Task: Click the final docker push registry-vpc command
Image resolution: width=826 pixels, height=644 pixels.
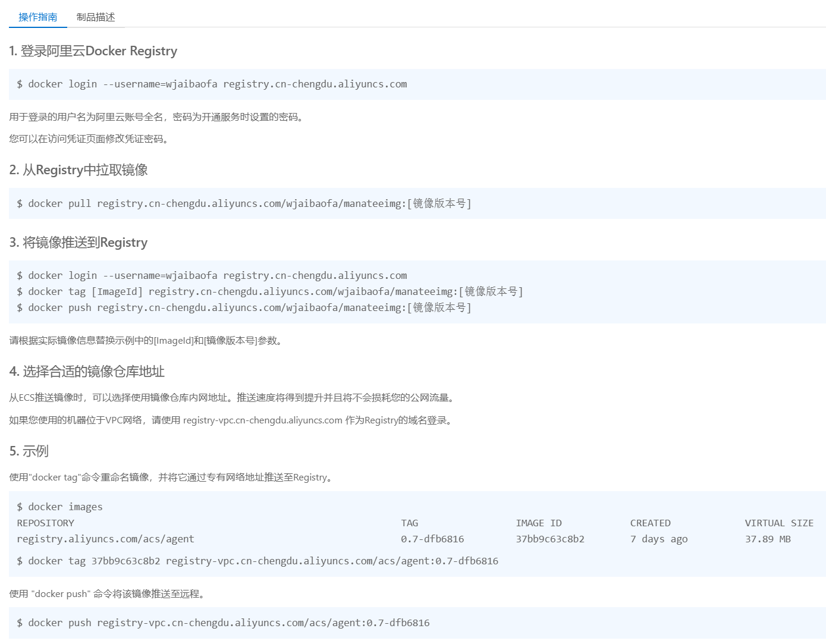Action: (223, 623)
